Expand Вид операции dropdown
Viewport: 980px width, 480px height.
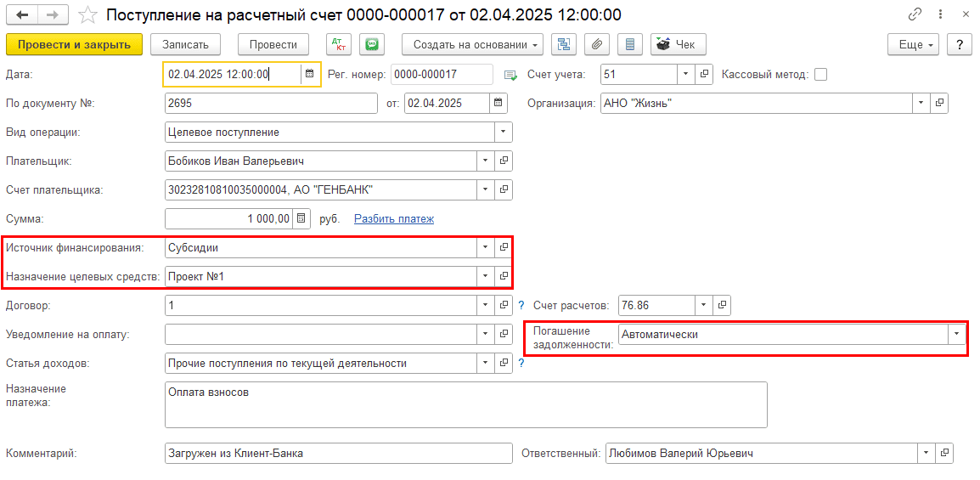[504, 132]
